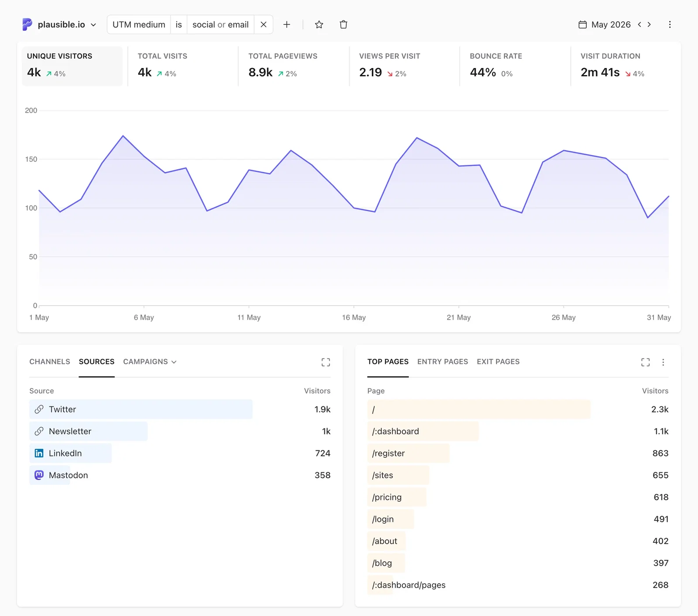The image size is (698, 616).
Task: Filter by LinkedIn source
Action: point(180,453)
